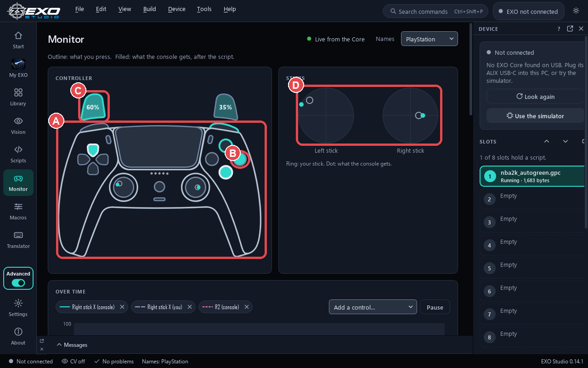
Task: Click the Look again button
Action: point(535,97)
